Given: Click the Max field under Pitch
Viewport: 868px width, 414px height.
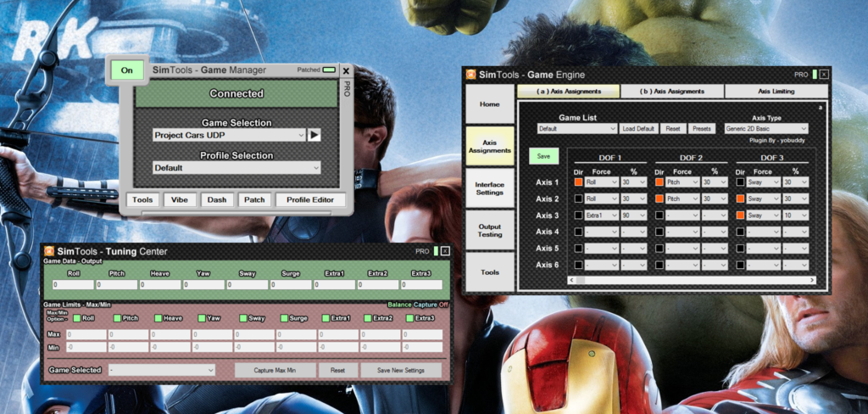Looking at the screenshot, I should [128, 335].
